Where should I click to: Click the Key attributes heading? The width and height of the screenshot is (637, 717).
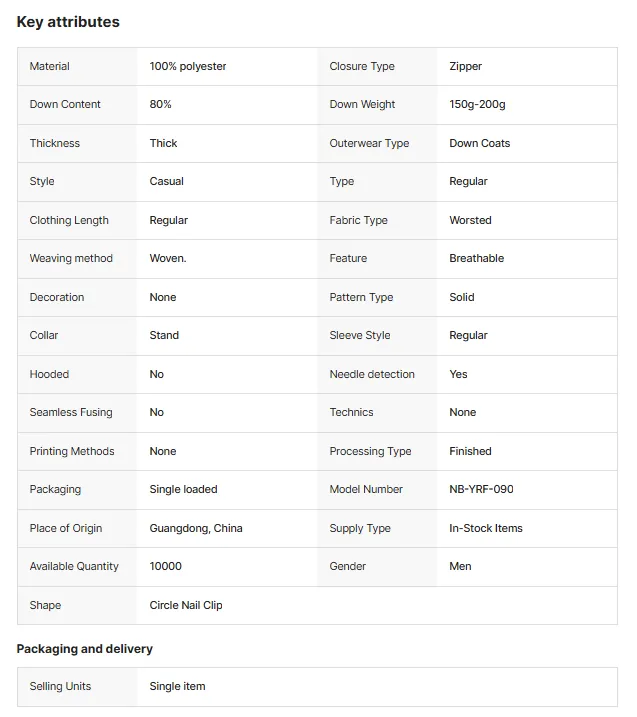[68, 22]
